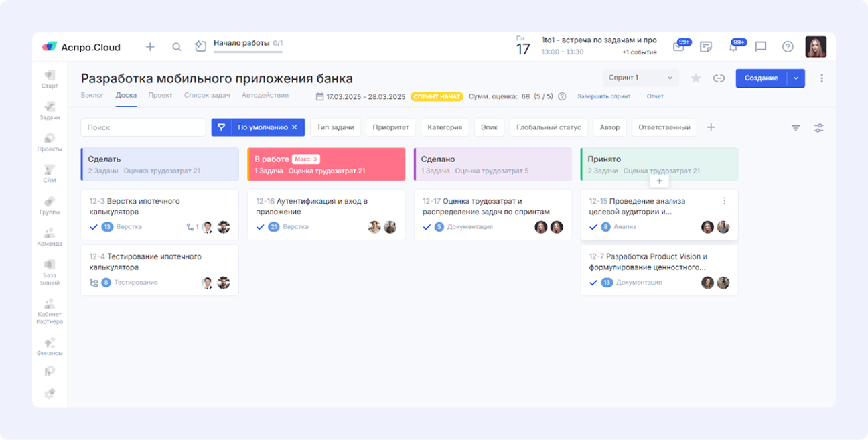This screenshot has width=868, height=440.
Task: Switch to the Доска tab
Action: [126, 96]
